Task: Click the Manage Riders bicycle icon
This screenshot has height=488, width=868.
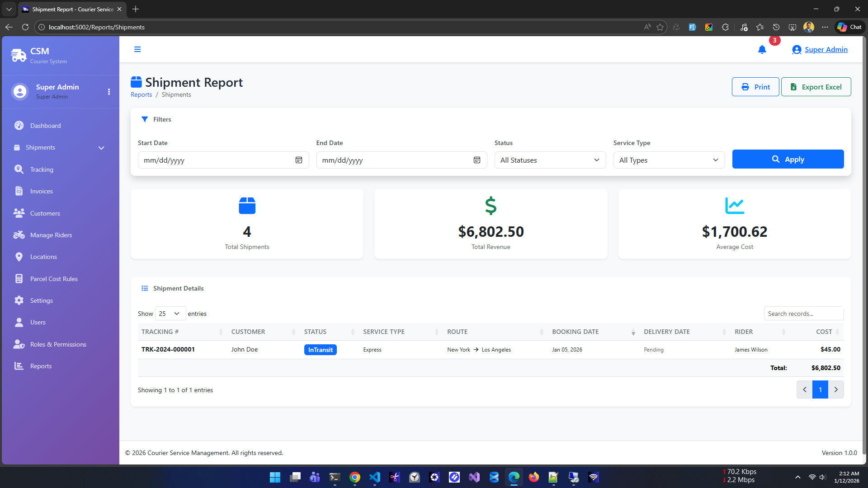Action: pyautogui.click(x=19, y=235)
